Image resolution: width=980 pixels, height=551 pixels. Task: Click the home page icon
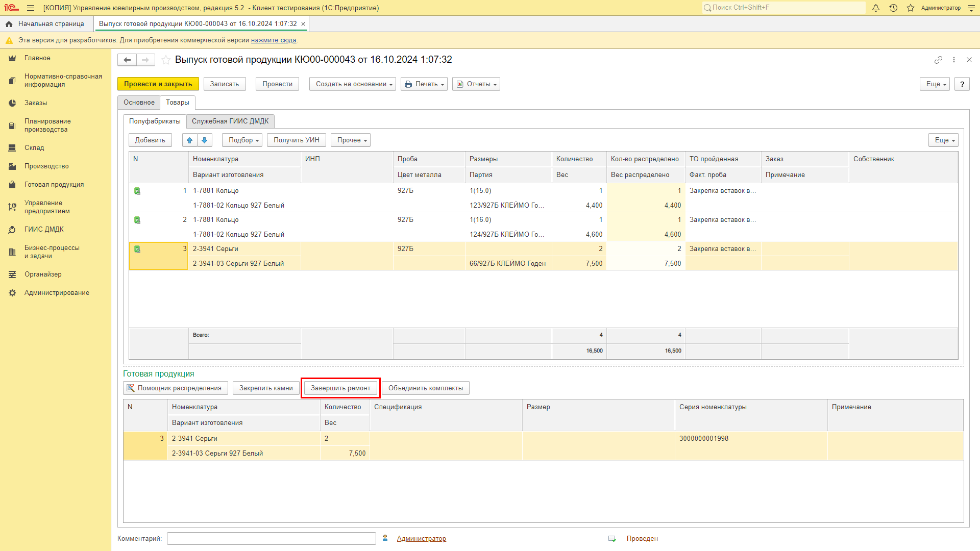click(9, 24)
